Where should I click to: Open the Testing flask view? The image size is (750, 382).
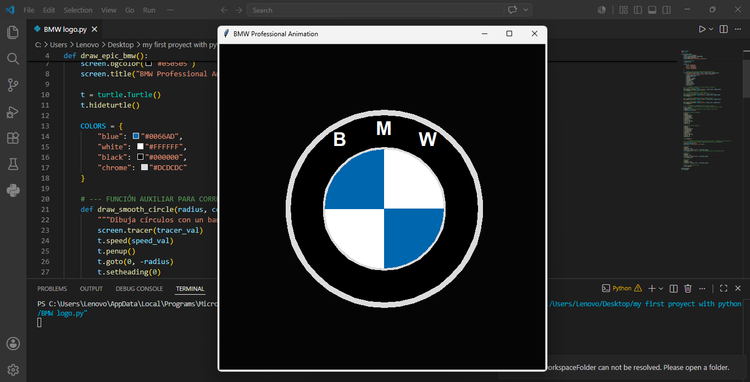coord(13,164)
